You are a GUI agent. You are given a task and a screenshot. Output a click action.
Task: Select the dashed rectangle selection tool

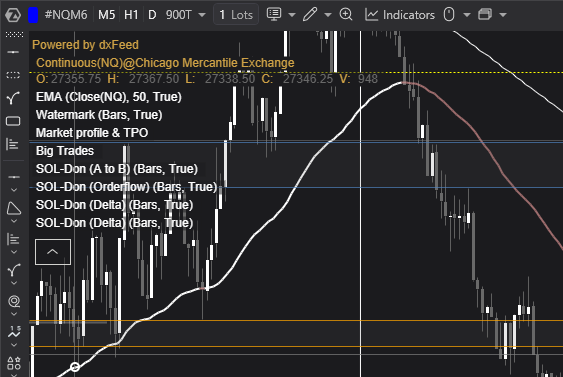(x=13, y=75)
